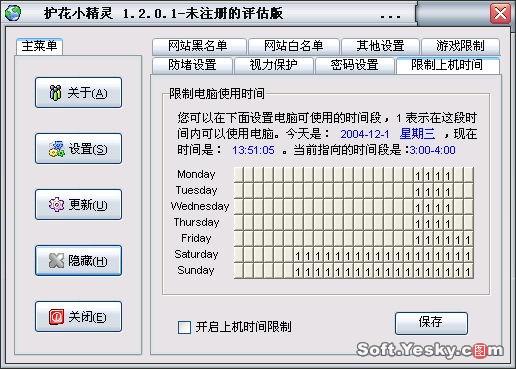Click the globe icon in title bar
516x369 pixels.
tap(13, 13)
